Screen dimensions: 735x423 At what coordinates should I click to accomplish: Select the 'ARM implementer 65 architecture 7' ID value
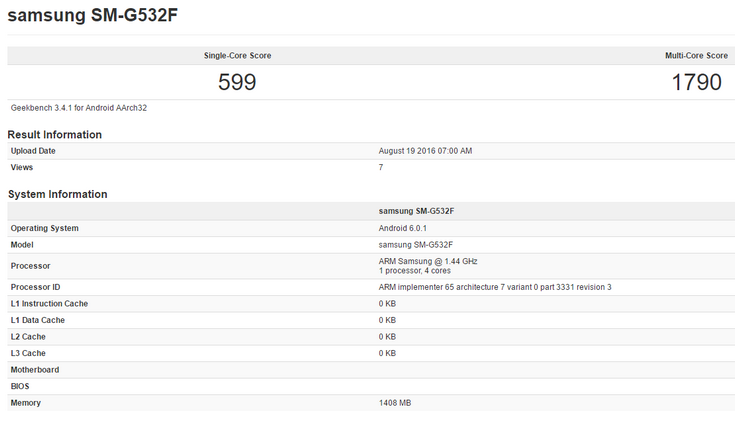[x=495, y=287]
